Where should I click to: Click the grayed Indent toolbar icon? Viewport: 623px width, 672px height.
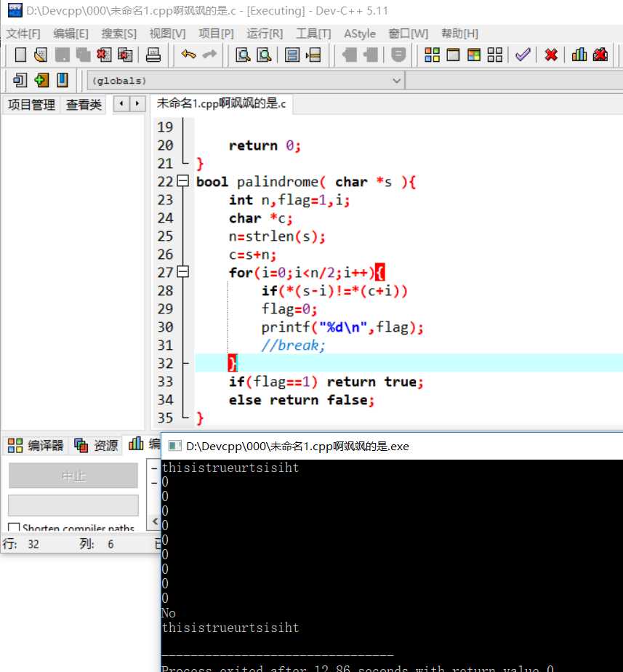tap(371, 55)
